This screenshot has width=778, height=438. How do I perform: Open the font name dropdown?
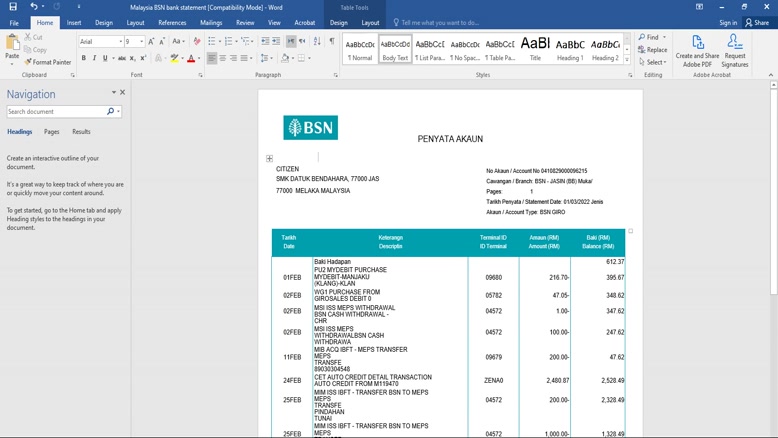[x=120, y=42]
